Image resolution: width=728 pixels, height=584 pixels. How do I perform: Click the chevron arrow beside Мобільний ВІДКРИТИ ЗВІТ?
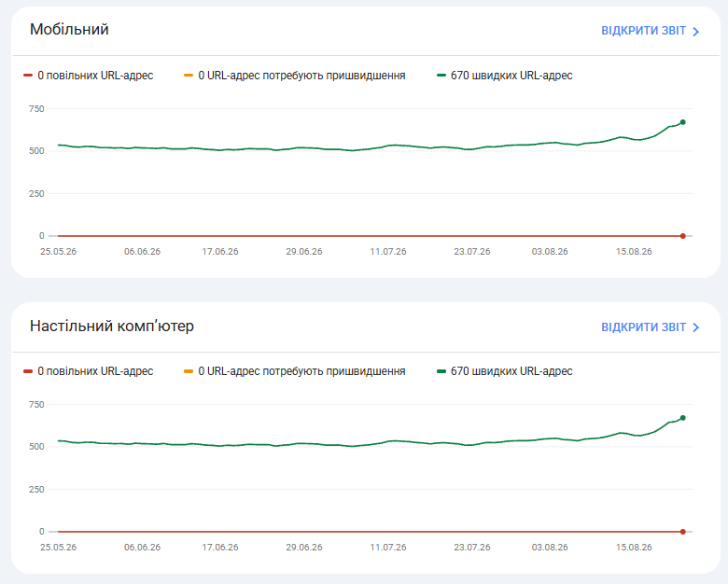coord(695,32)
